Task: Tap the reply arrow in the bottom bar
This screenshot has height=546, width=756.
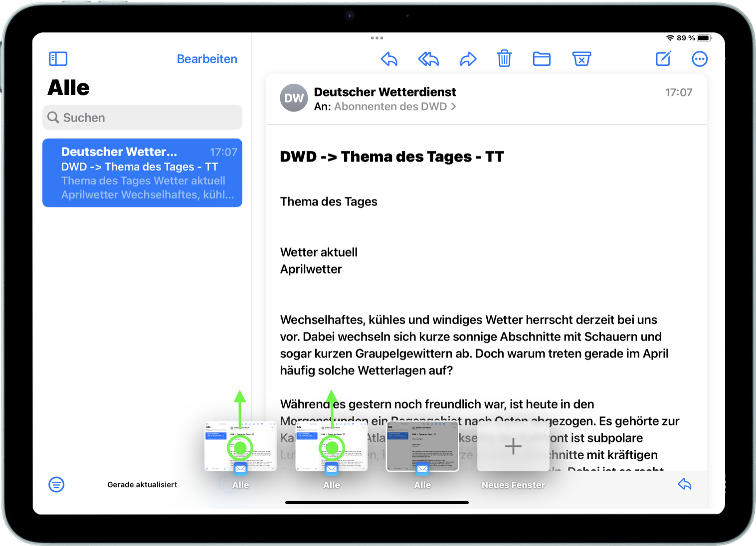Action: [x=685, y=484]
